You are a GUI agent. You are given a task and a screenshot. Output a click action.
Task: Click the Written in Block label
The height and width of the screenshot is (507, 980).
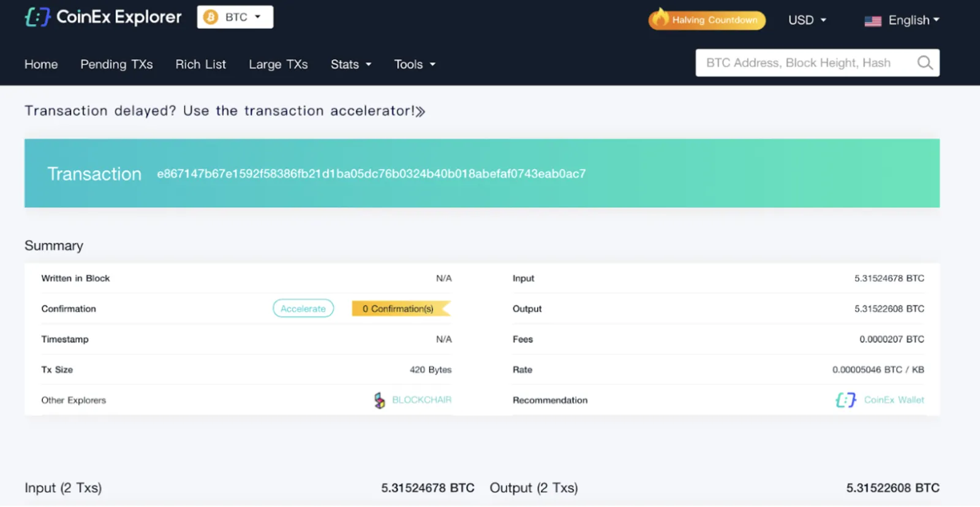click(75, 278)
